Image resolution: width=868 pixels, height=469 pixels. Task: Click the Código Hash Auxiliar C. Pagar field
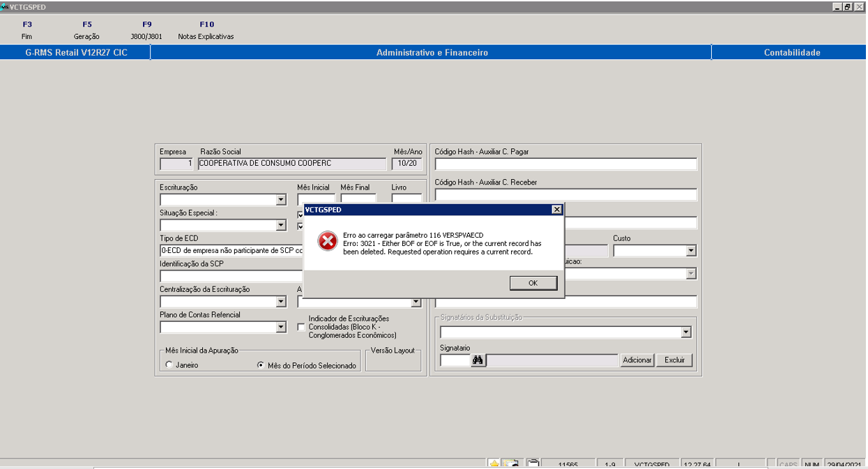pos(565,164)
